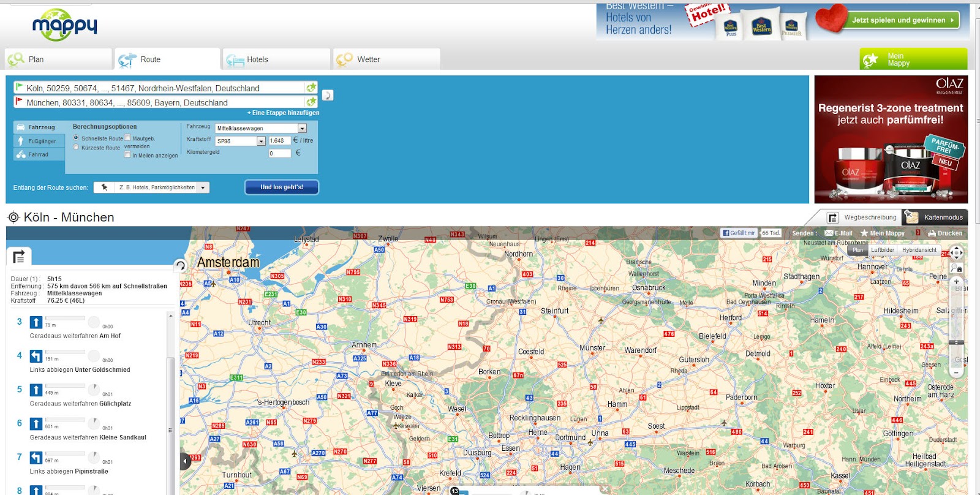Open the Wetter tab
The image size is (980, 495).
[386, 59]
